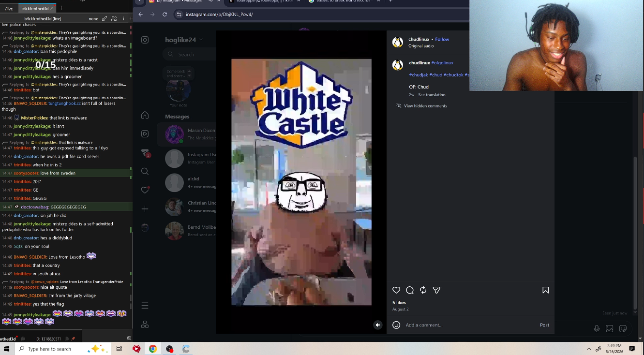644x355 pixels.
Task: Open the viewer list icon in Chatterino
Action: [x=114, y=18]
